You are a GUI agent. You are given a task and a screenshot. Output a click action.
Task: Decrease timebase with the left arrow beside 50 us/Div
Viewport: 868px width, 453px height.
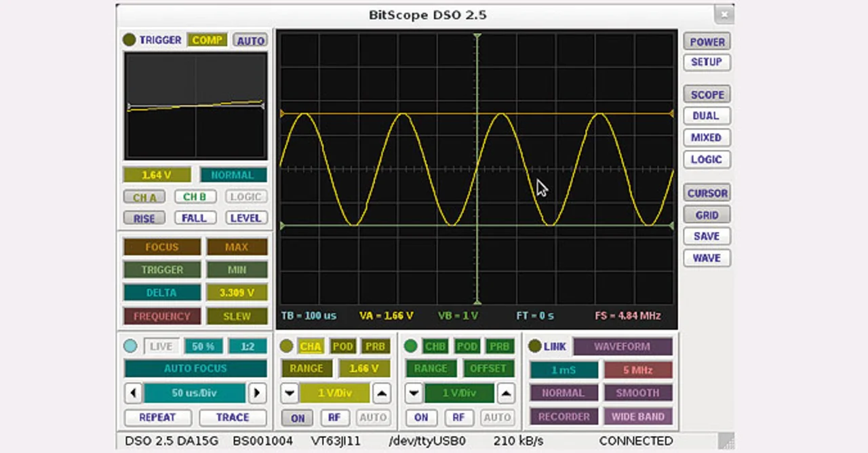(133, 393)
